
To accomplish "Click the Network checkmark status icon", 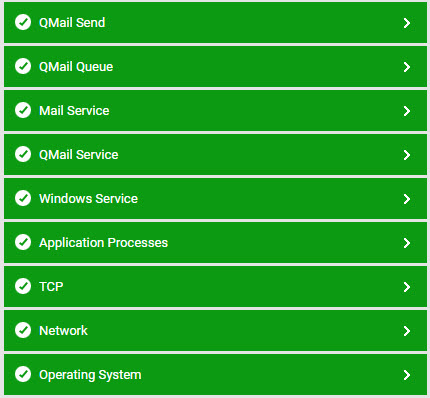I will pyautogui.click(x=23, y=330).
